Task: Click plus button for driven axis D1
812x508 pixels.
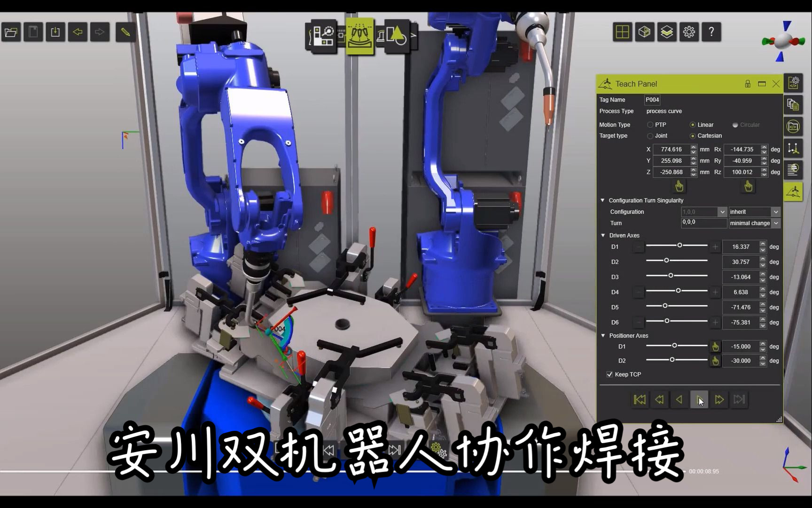Action: point(715,247)
